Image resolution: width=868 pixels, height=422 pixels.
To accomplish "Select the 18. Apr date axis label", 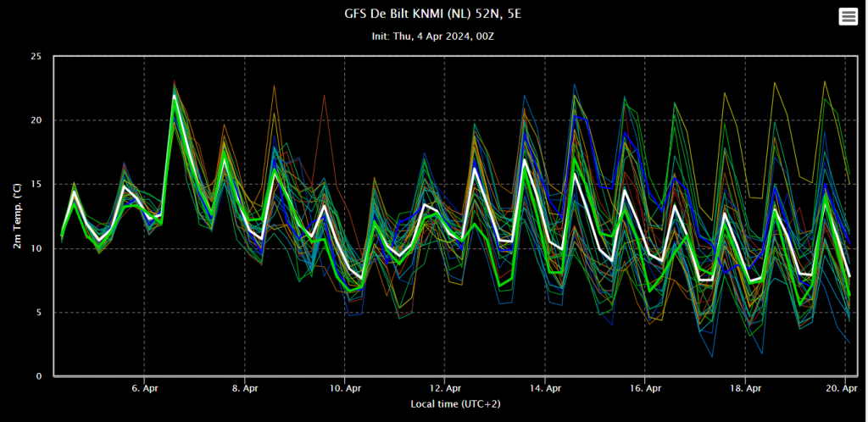I will pos(745,388).
